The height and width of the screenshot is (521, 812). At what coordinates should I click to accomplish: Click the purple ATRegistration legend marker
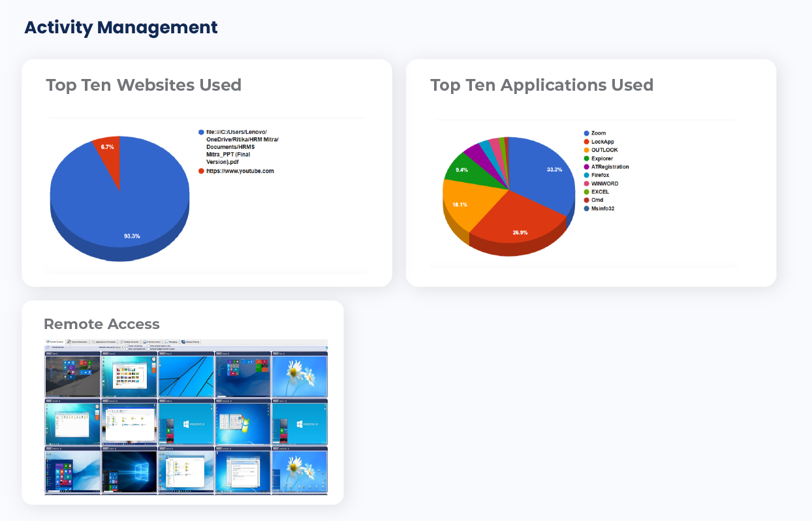click(x=587, y=167)
